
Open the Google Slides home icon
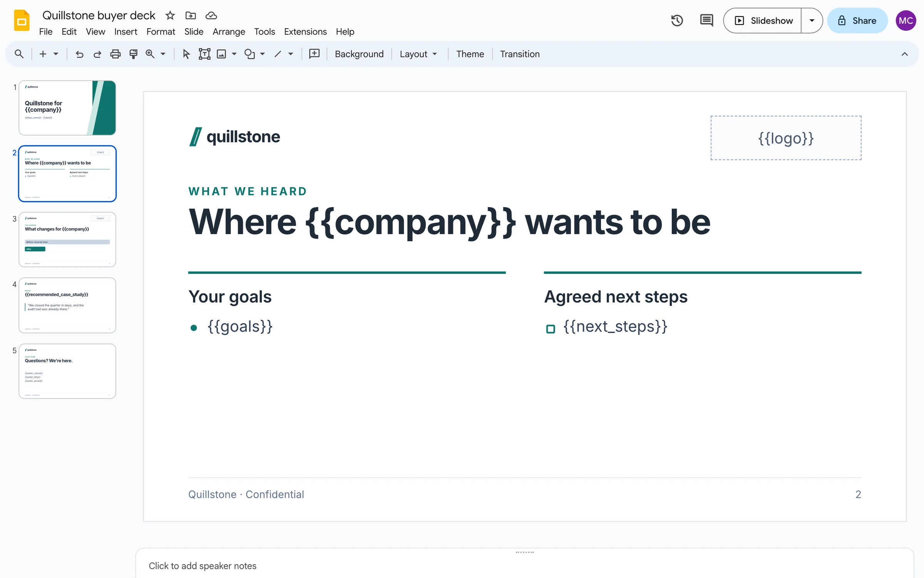tap(22, 20)
